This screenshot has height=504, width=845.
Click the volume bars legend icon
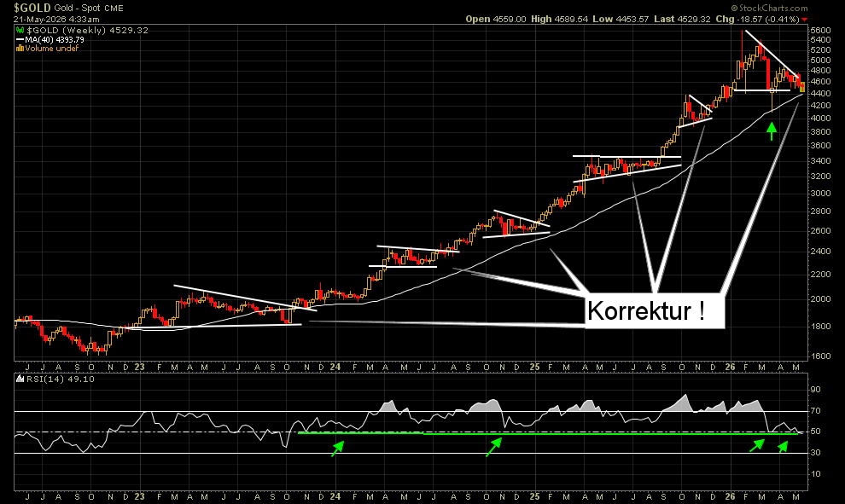tap(20, 48)
